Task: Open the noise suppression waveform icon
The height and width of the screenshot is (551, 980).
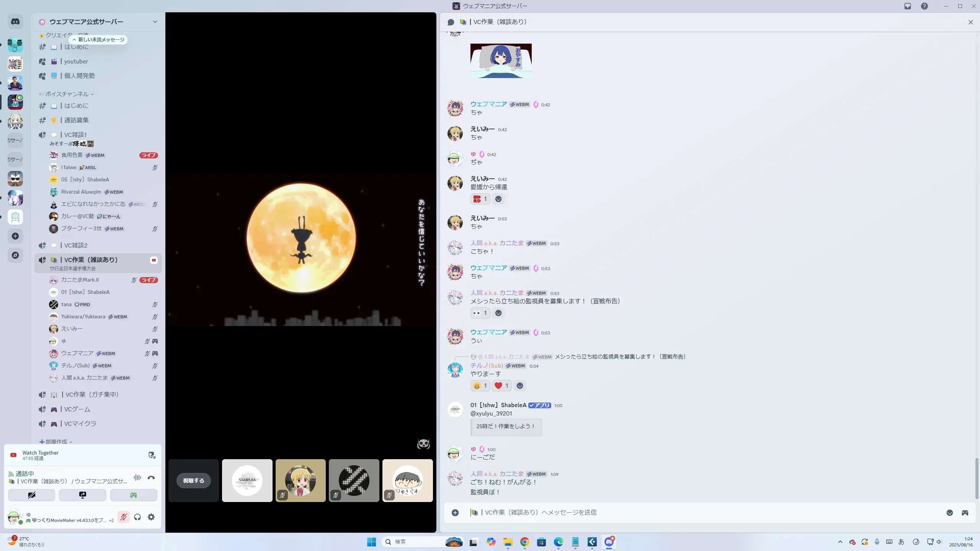Action: (137, 478)
